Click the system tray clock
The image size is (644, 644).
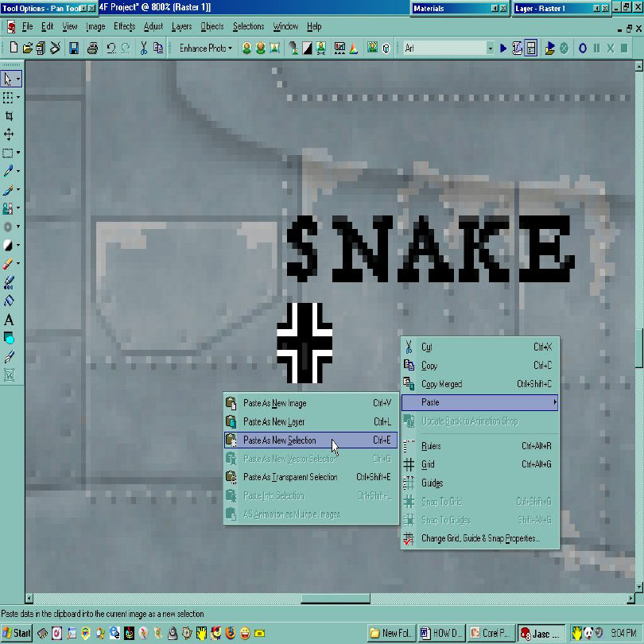tap(623, 633)
